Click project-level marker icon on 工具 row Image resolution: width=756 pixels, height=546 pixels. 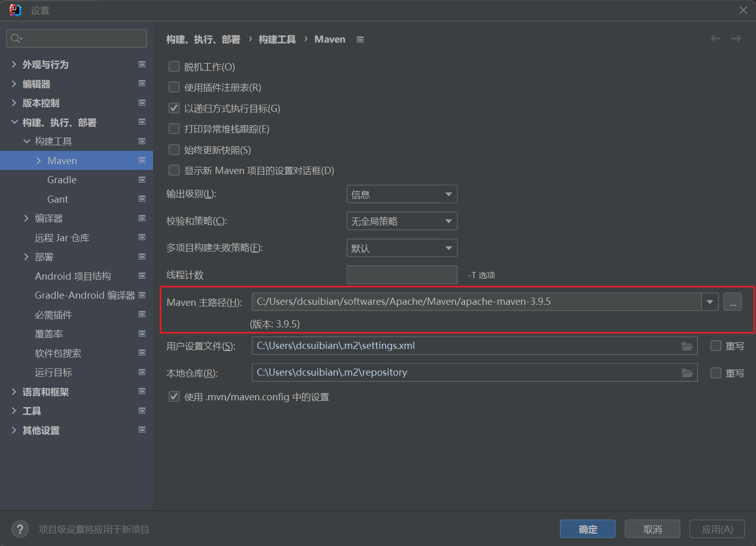(142, 411)
